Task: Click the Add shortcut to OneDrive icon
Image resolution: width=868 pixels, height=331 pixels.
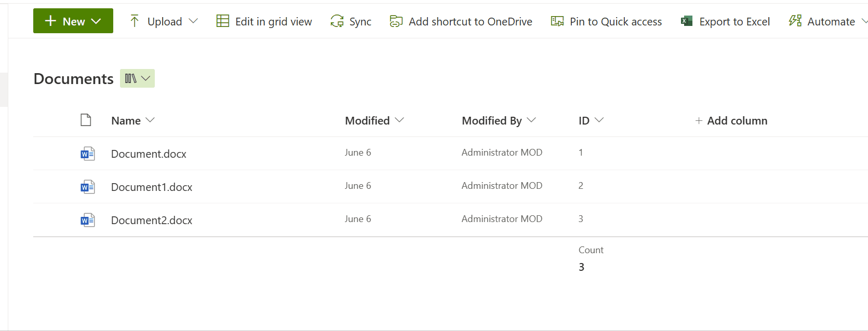Action: 396,22
